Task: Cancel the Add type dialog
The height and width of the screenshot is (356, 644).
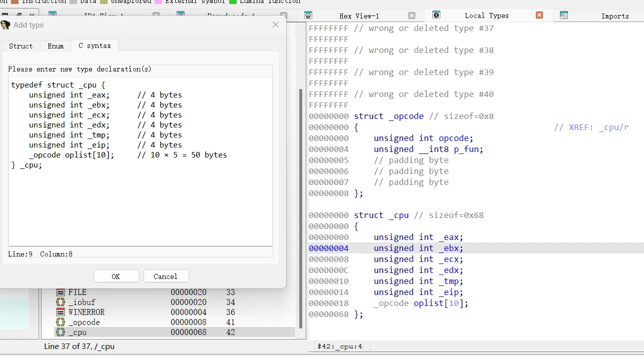Action: (166, 276)
